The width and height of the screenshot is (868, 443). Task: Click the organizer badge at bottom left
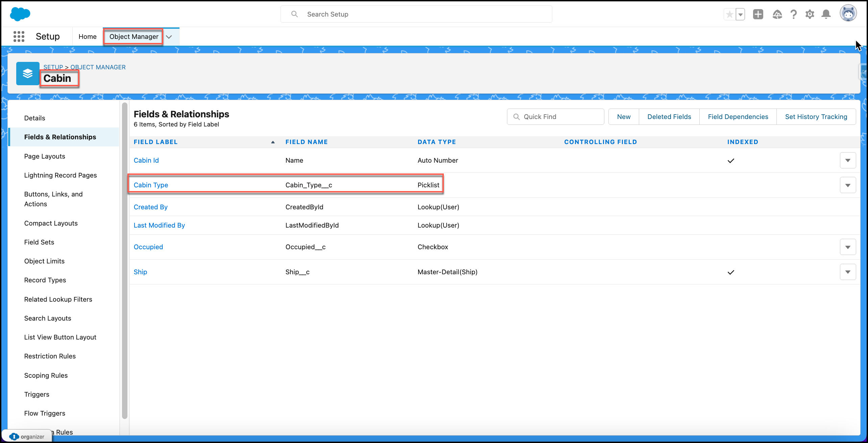[27, 437]
